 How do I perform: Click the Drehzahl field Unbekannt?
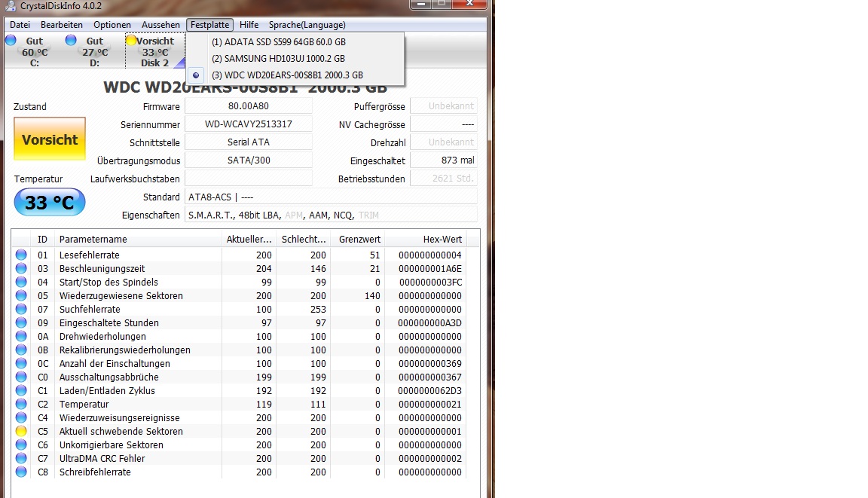point(444,142)
